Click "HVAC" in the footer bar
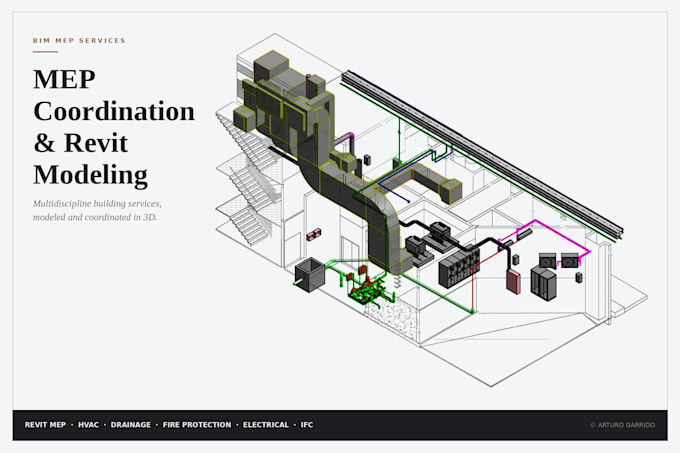Viewport: 680px width, 453px height. coord(88,425)
